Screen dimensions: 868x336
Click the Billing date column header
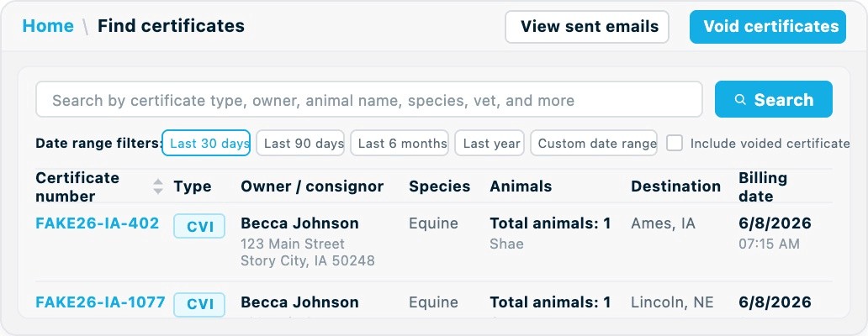pos(764,186)
